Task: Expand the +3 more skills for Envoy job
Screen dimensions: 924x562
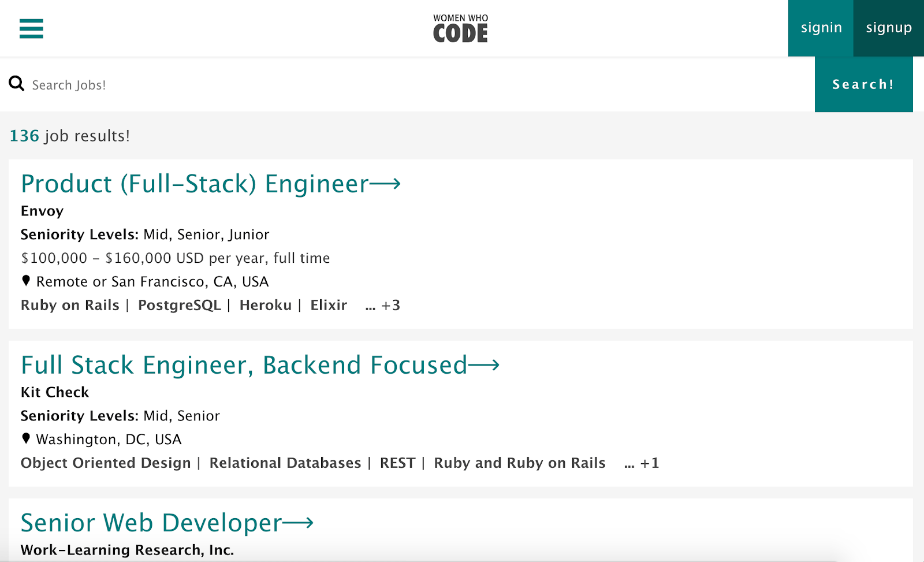Action: pyautogui.click(x=383, y=306)
